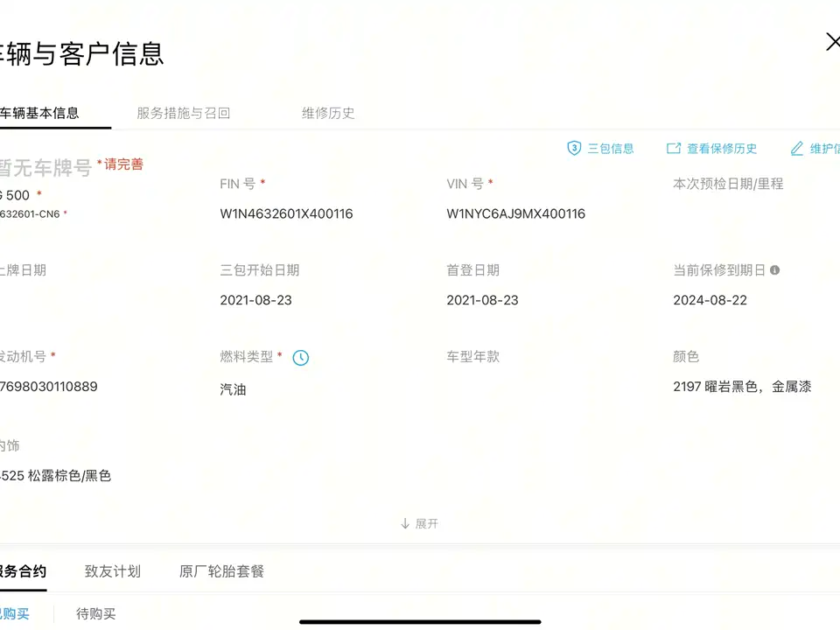Screen dimensions: 840x630
Task: Click the VIN number W1NYC6AJ9MX400116
Action: click(x=515, y=213)
